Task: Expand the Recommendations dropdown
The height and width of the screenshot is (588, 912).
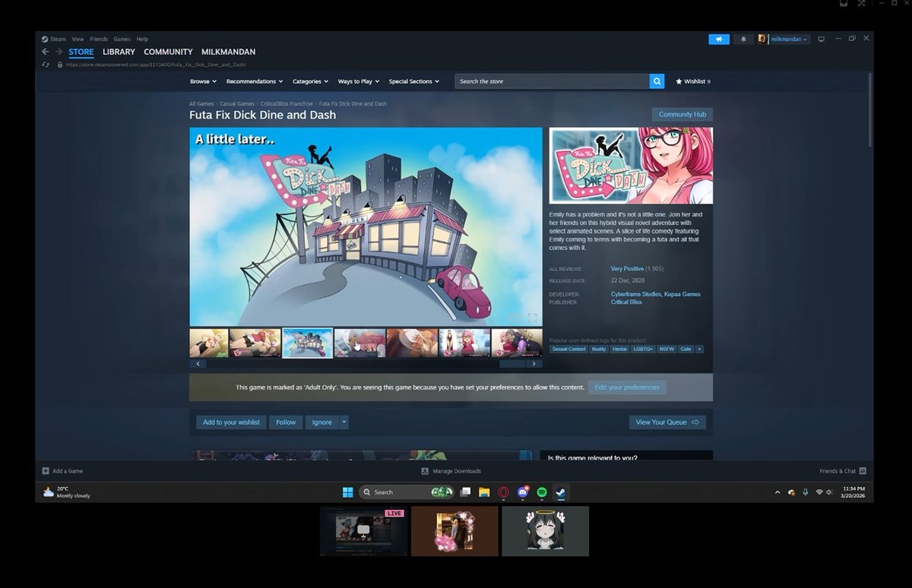Action: click(x=255, y=81)
